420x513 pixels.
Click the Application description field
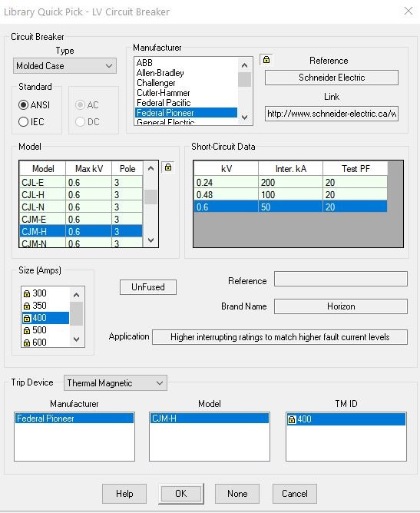coord(280,337)
